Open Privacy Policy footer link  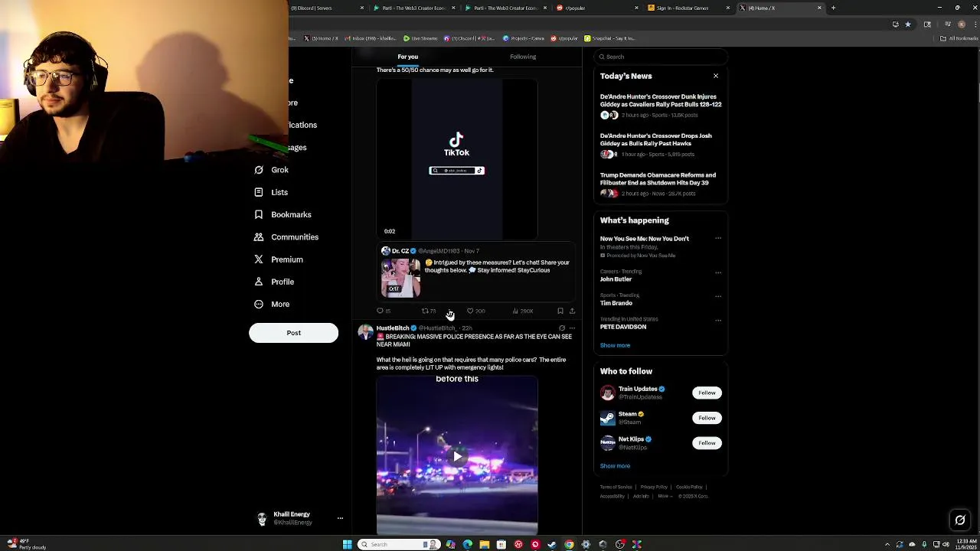(654, 487)
